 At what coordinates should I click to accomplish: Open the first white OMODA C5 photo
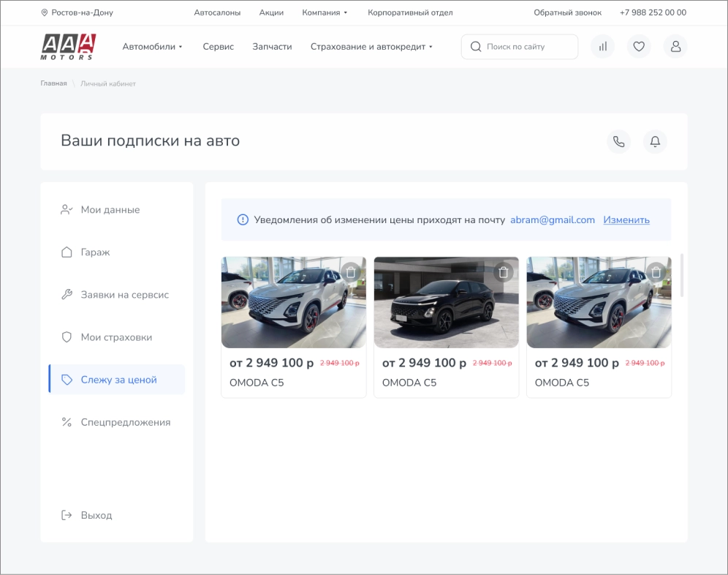pos(293,302)
